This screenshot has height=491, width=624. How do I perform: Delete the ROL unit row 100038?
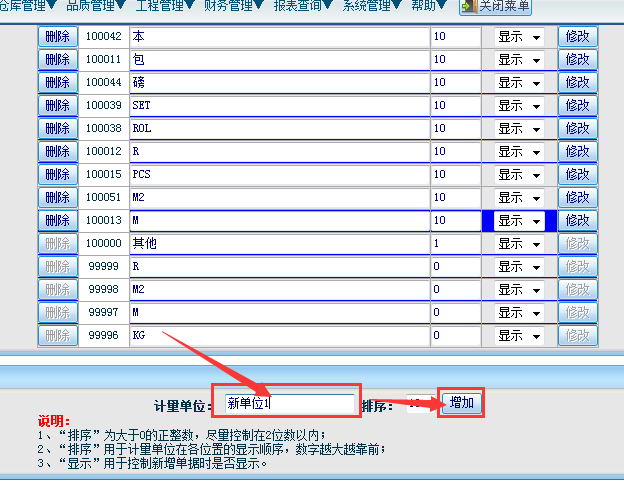pos(58,129)
